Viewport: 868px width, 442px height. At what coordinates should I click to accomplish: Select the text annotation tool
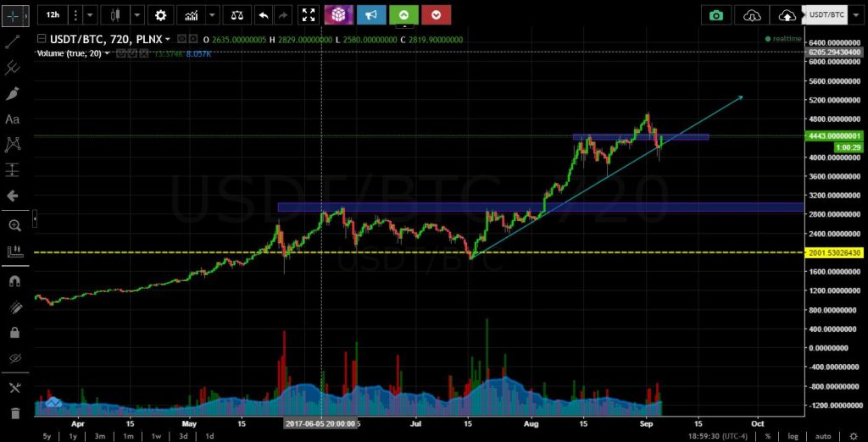[13, 119]
